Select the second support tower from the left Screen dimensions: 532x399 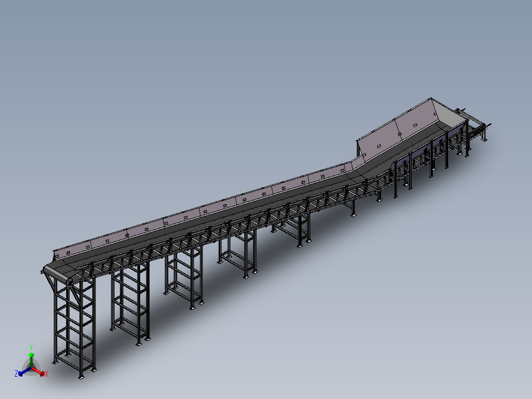tap(131, 301)
